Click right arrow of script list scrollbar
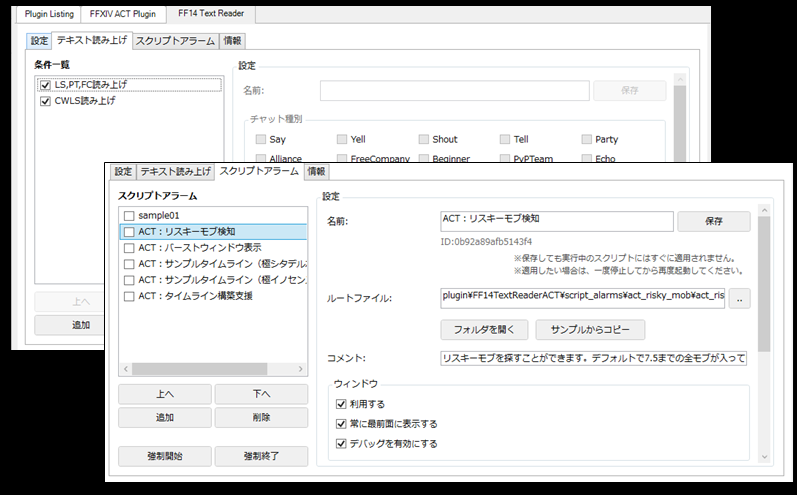This screenshot has height=495, width=797. coord(300,368)
